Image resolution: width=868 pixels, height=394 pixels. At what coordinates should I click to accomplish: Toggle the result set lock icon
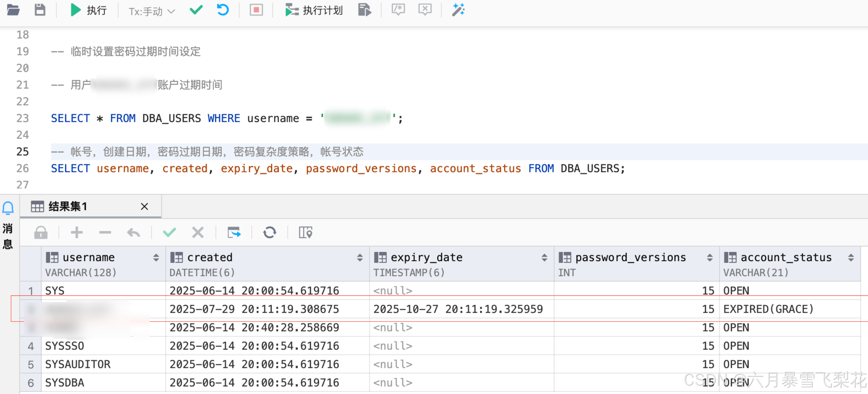[x=41, y=233]
